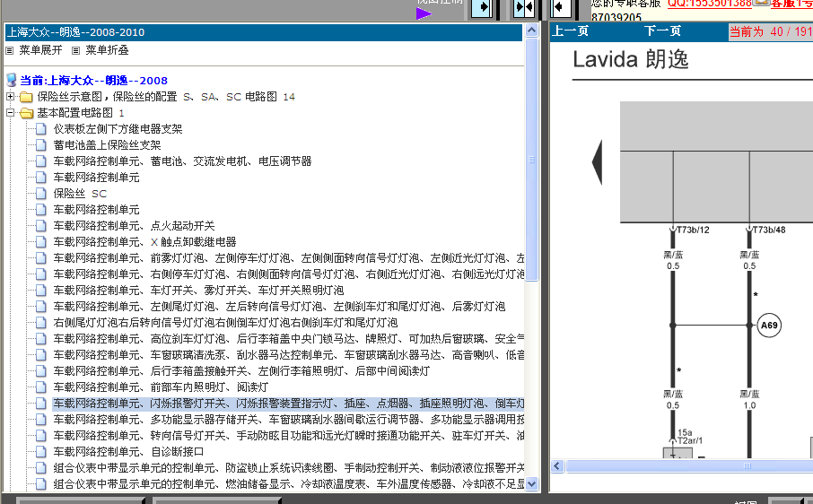Viewport: 813px width, 504px height.
Task: Open 车载网络控制单元、车灯开关、雾灯开关 diagram
Action: click(198, 290)
